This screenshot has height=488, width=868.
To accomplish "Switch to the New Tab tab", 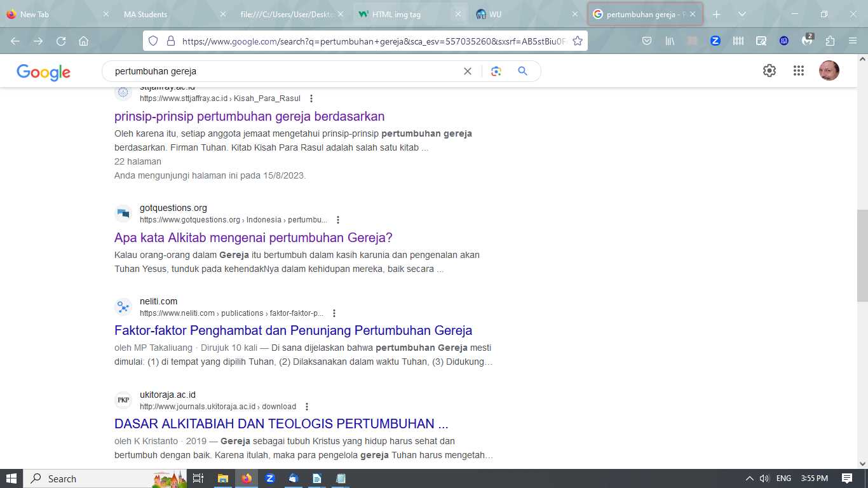I will [x=58, y=14].
